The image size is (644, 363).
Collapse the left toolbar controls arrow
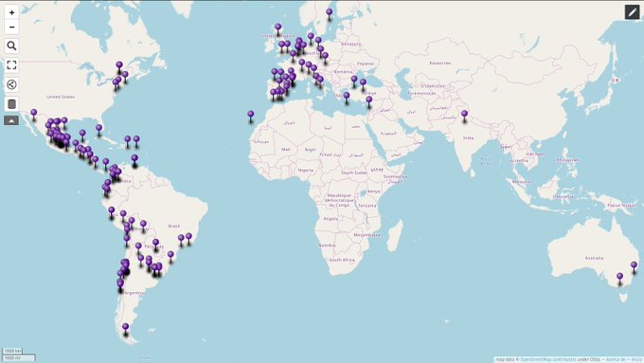(11, 121)
